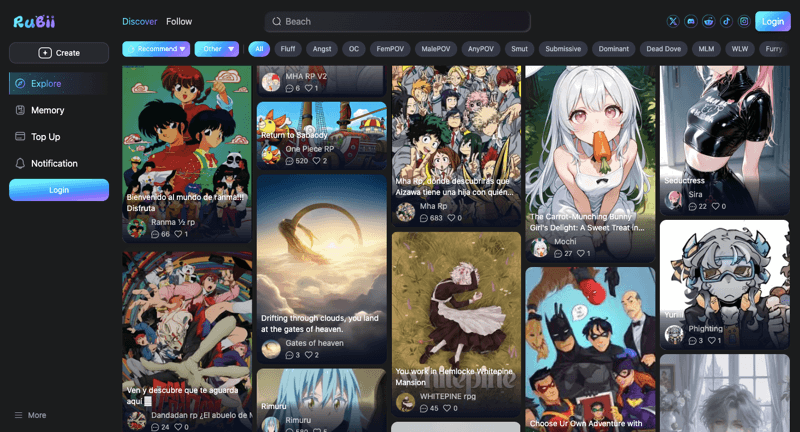Click the Beach search input field

point(400,21)
